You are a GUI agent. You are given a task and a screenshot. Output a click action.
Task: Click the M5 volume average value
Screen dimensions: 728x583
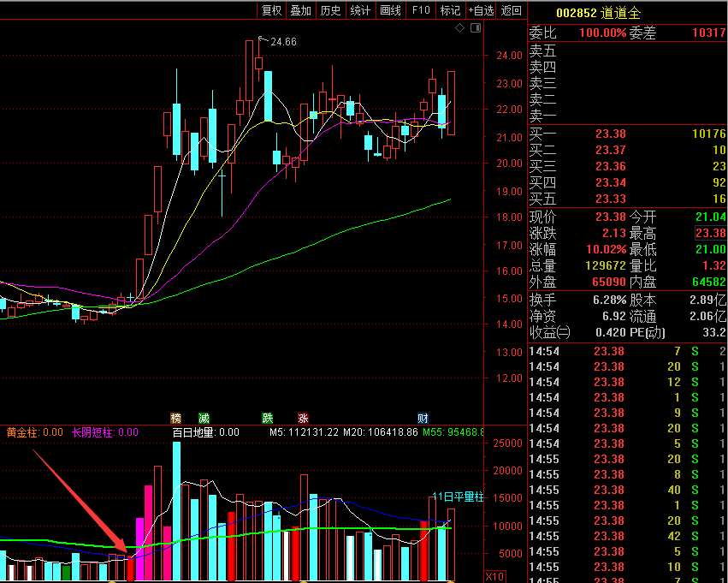pos(304,432)
